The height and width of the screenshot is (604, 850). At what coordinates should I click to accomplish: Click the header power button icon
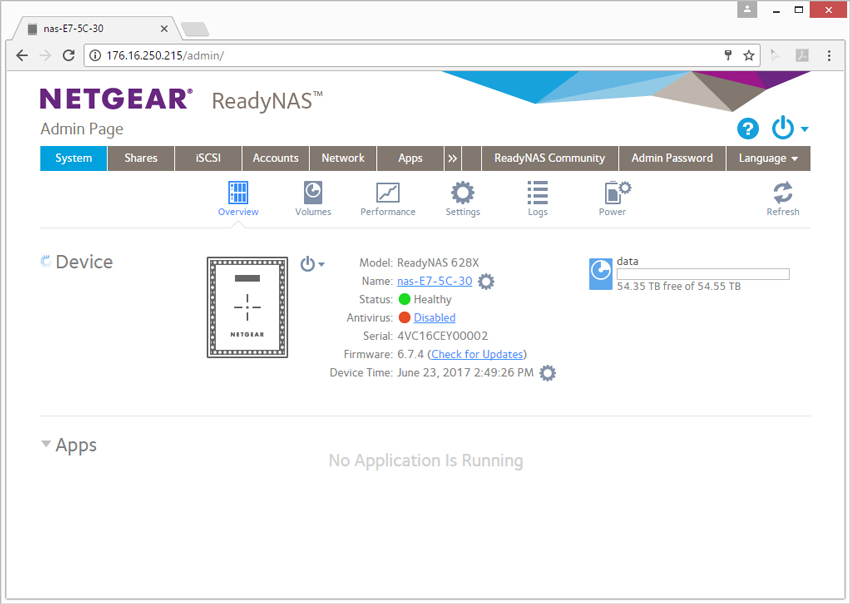(x=783, y=128)
